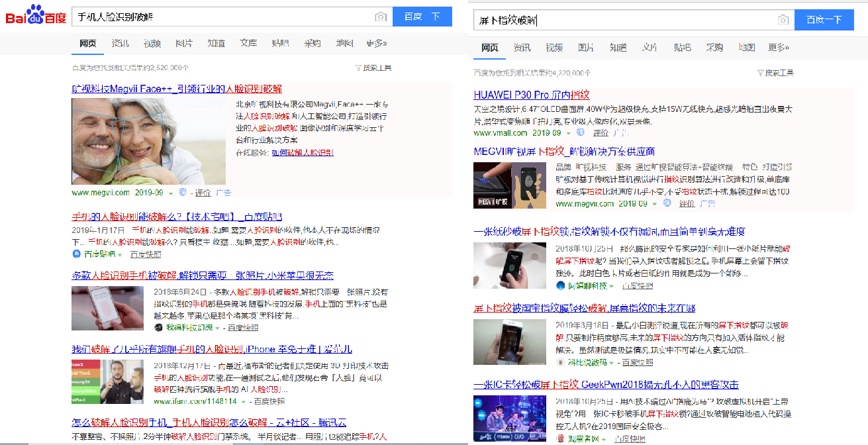Expand the arrow next to 我得科技幻想
Viewport: 868px width, 445px height.
click(218, 327)
